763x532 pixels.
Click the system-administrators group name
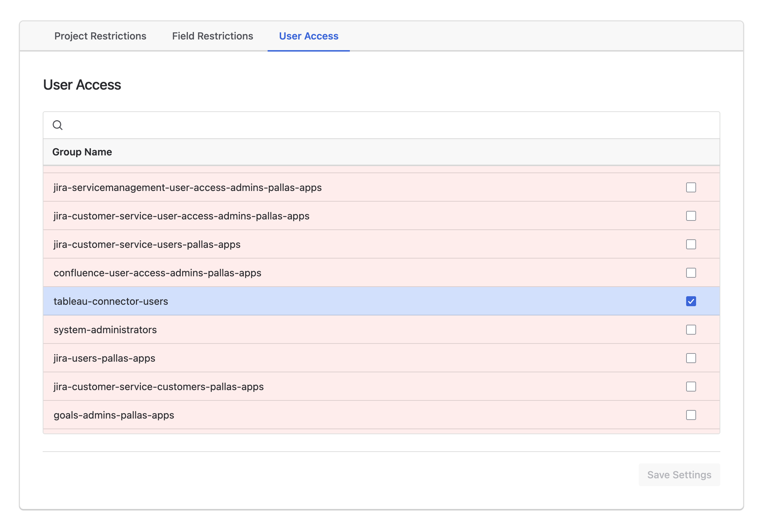pyautogui.click(x=105, y=330)
